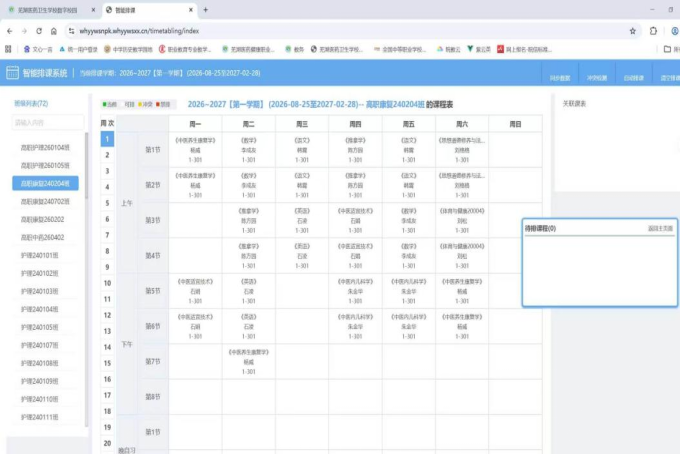Open the 全国中等职业学校 bookmark
681x454 pixels.
[400, 50]
